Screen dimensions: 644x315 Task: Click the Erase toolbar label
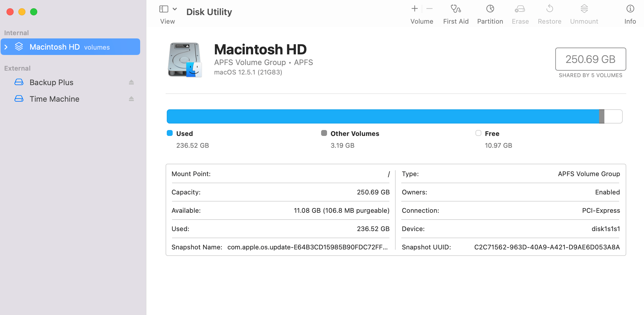click(520, 21)
